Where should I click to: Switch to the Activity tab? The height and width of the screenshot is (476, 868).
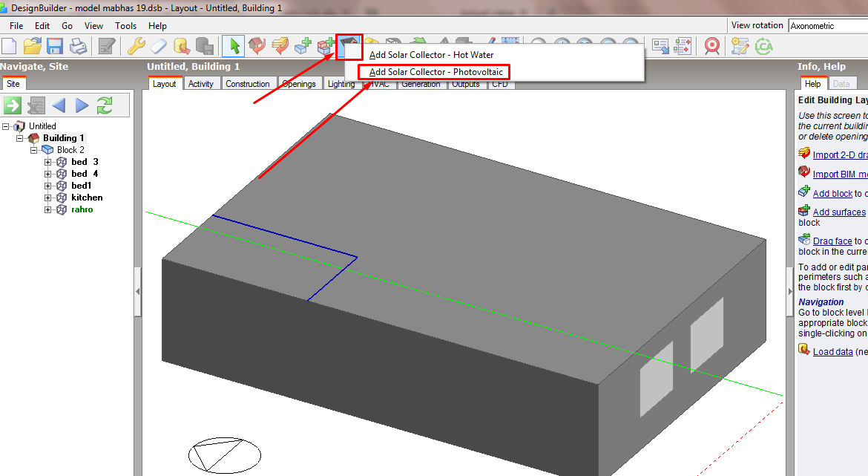(x=200, y=84)
